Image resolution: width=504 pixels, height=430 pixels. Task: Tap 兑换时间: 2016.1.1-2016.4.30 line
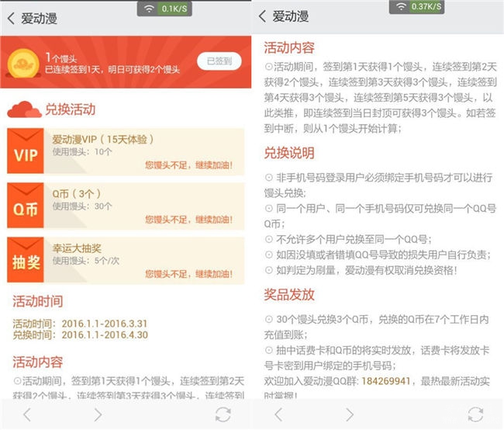80,335
